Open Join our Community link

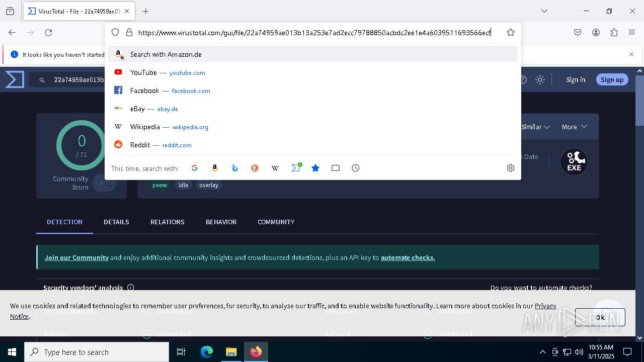coord(76,257)
